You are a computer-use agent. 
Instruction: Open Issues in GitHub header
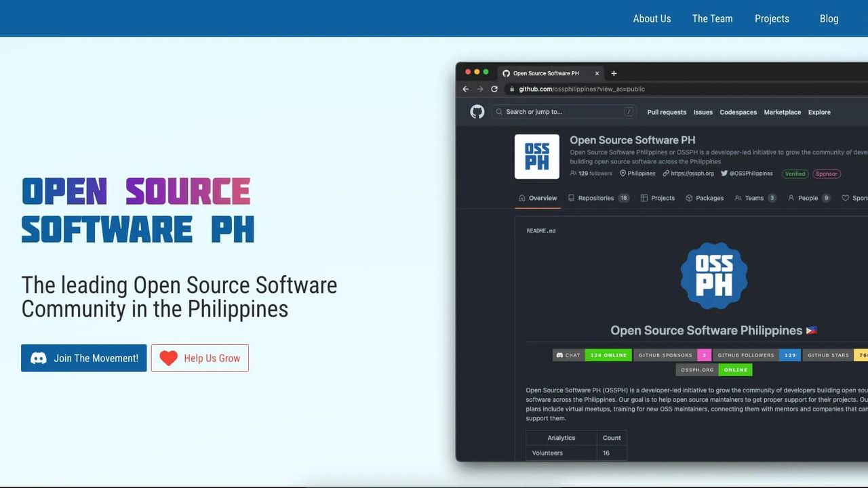pos(703,112)
